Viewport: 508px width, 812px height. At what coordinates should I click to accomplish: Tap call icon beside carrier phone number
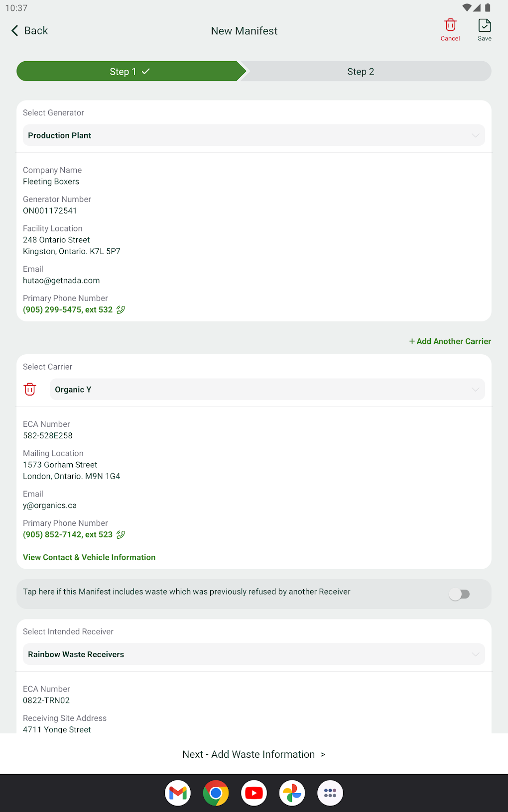[121, 534]
